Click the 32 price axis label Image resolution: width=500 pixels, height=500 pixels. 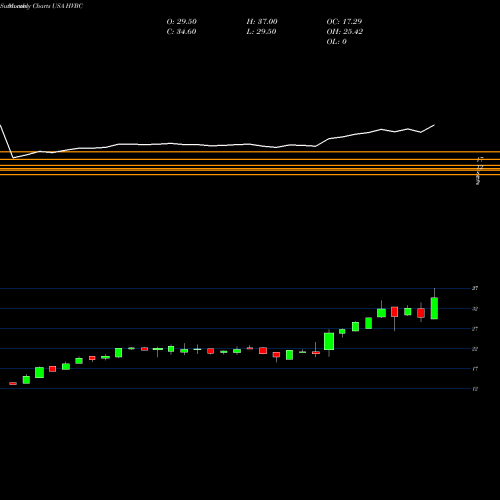(475, 309)
